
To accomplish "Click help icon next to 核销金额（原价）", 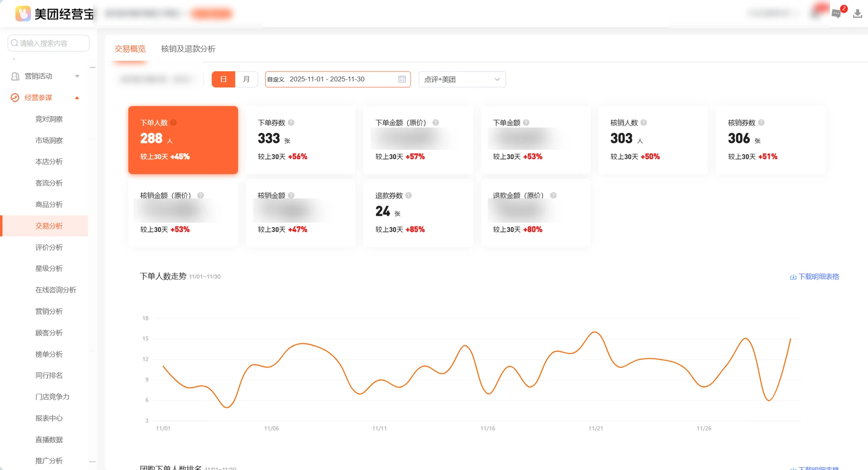I will (201, 195).
